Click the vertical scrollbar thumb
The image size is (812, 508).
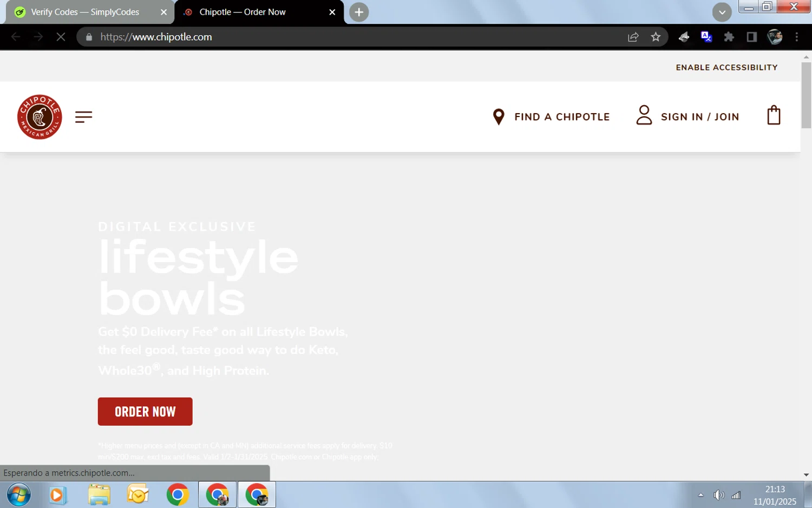pyautogui.click(x=806, y=95)
